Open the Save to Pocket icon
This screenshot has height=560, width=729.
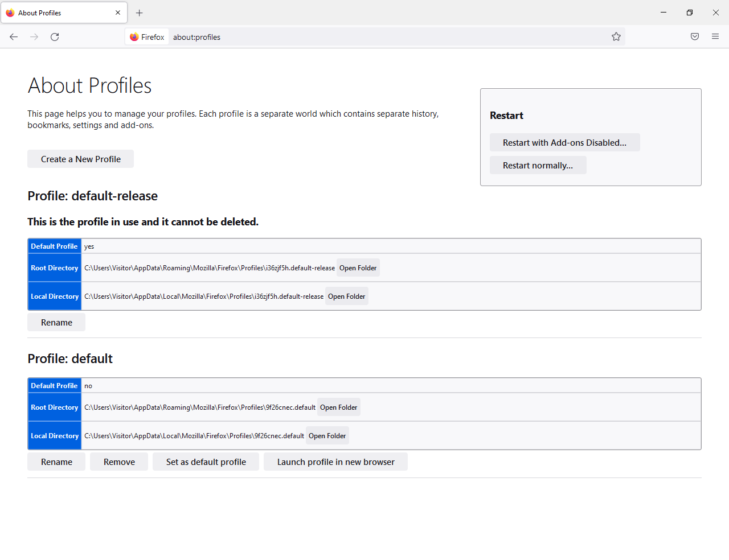click(695, 37)
